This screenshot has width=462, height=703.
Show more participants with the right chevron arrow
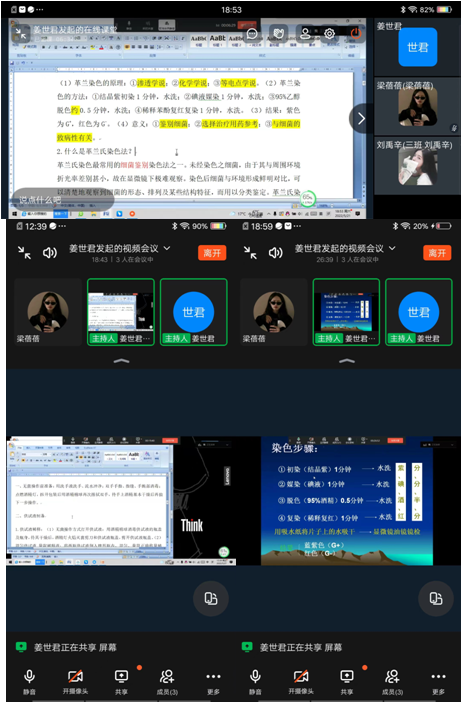[361, 118]
